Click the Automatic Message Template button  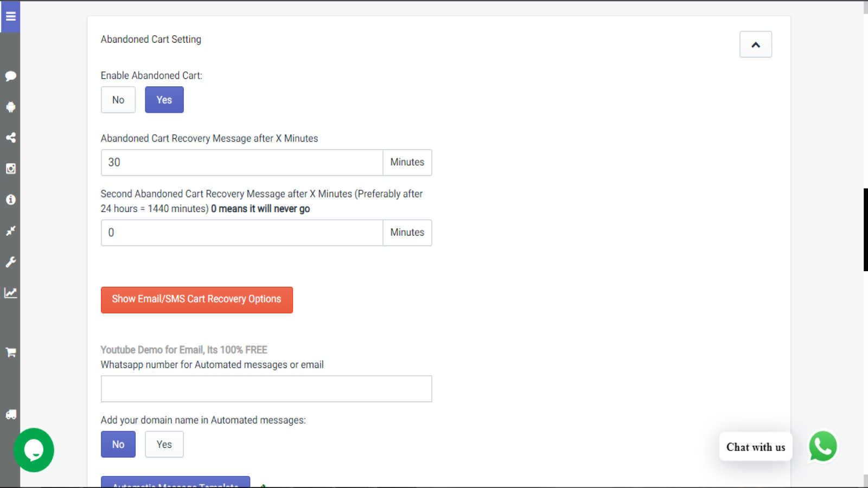(x=176, y=483)
